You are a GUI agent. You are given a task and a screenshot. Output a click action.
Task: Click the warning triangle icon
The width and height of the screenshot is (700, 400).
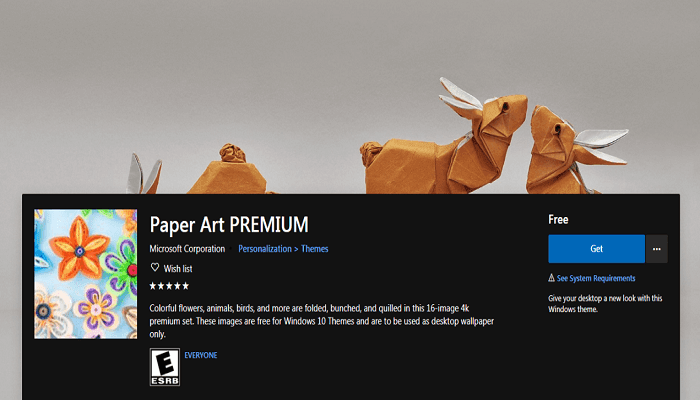(x=551, y=278)
